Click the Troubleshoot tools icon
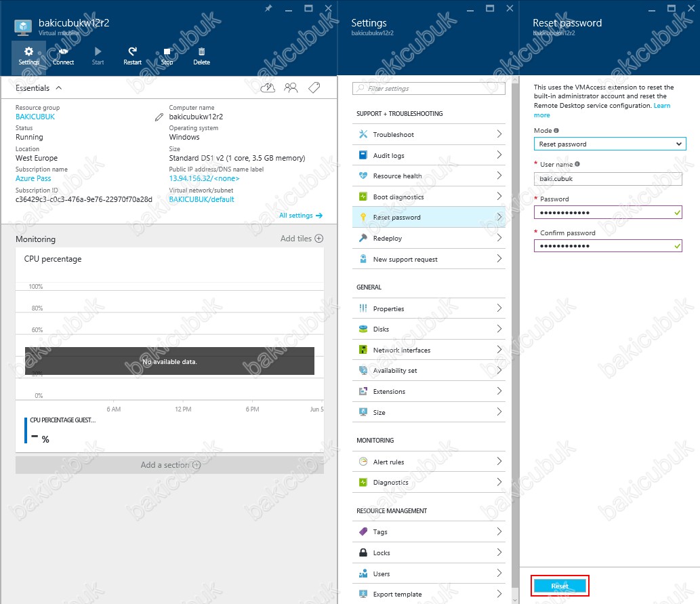The height and width of the screenshot is (604, 700). click(363, 134)
